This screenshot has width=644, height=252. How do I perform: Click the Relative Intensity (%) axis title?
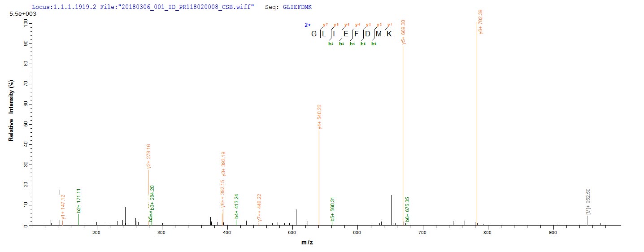coord(11,111)
